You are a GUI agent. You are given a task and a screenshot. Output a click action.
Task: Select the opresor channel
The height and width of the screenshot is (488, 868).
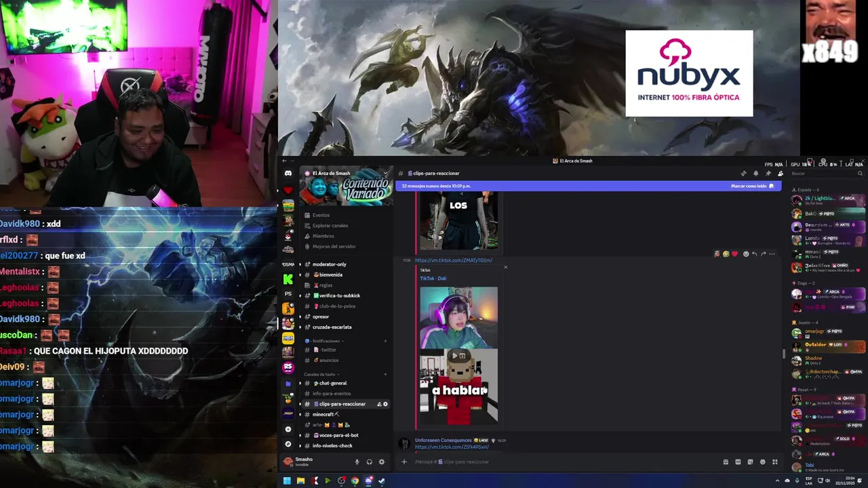pos(346,317)
